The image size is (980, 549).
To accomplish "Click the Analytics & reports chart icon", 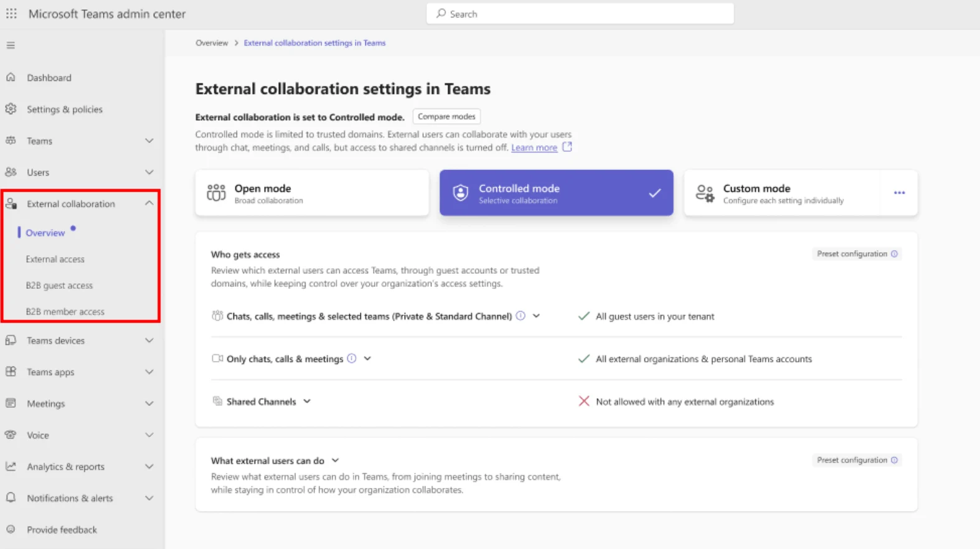I will [x=11, y=466].
